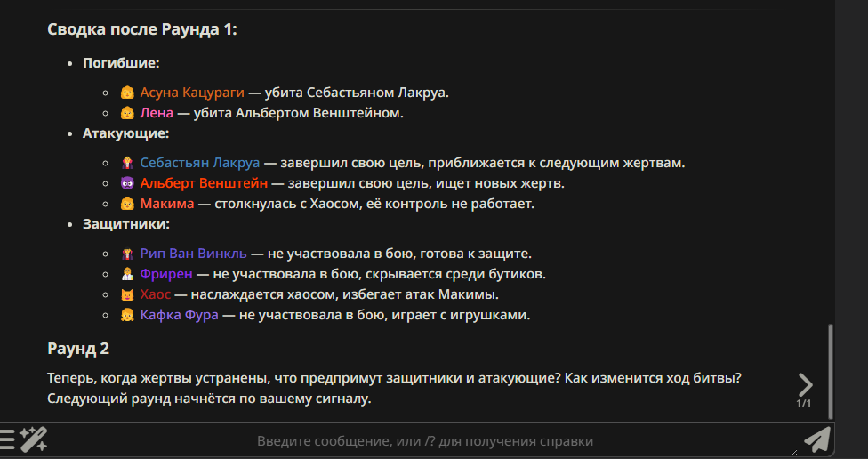Click the Раунд 2 heading
Image resolution: width=868 pixels, height=459 pixels.
point(78,349)
